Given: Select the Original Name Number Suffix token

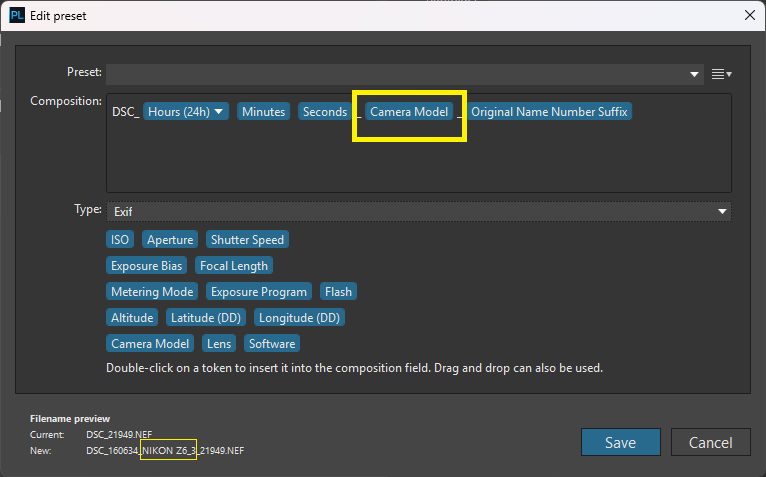Looking at the screenshot, I should (549, 112).
